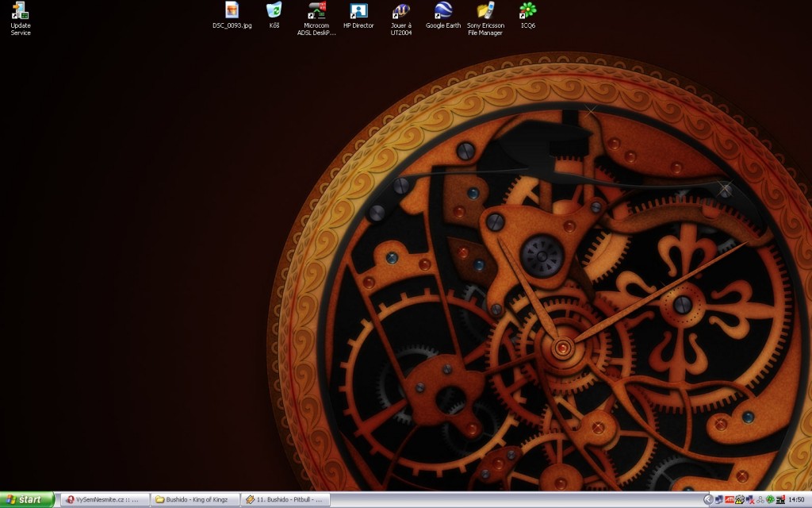The height and width of the screenshot is (508, 812).
Task: Click the 14:50 system clock
Action: [x=796, y=500]
